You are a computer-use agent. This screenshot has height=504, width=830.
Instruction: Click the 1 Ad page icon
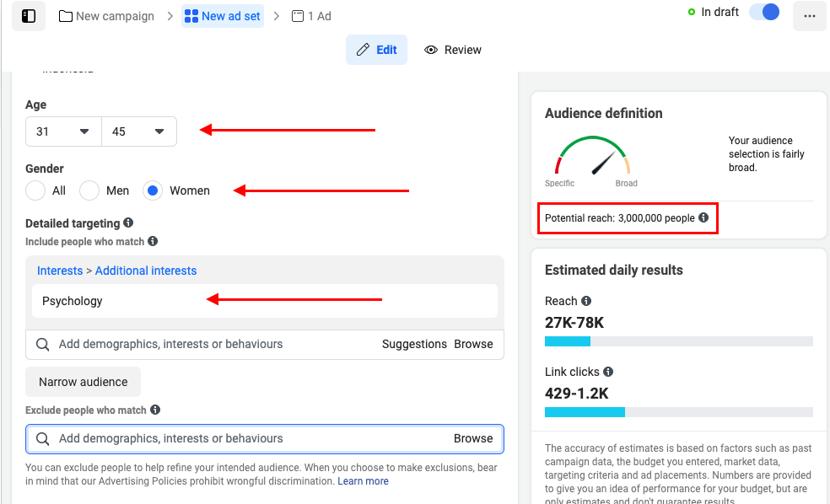coord(298,16)
